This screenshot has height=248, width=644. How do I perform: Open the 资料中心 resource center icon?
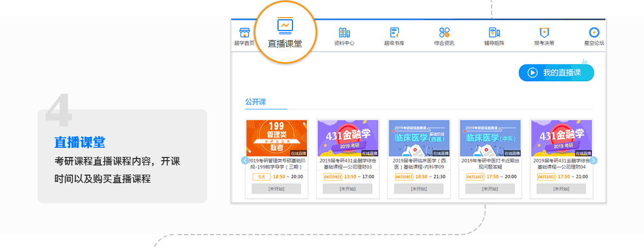point(344,33)
